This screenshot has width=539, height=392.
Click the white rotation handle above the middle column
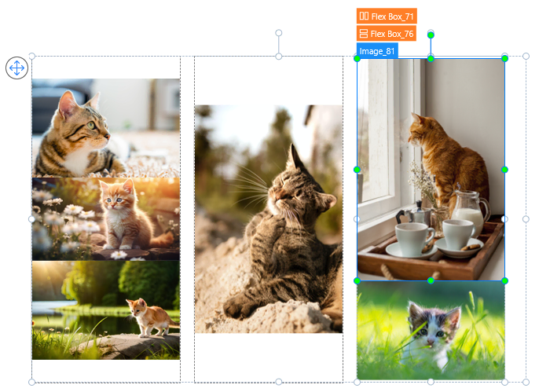(x=278, y=33)
